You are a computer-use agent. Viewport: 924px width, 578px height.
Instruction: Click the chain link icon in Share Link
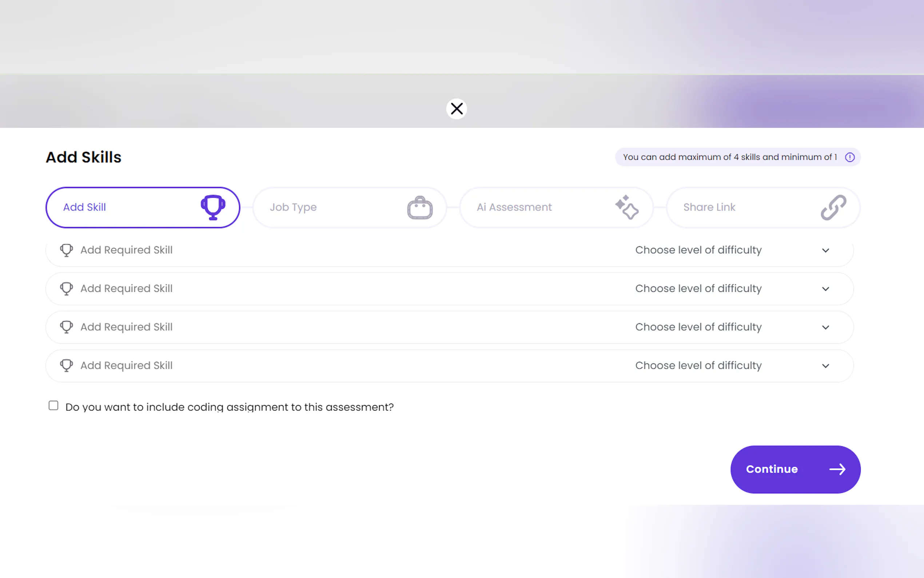point(833,207)
